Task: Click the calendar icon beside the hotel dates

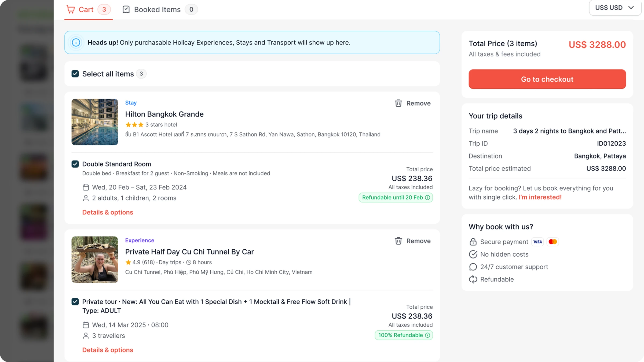Action: coord(86,187)
